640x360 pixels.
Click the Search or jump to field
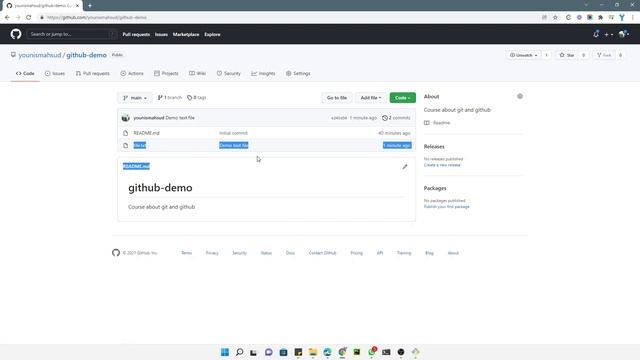(x=72, y=34)
